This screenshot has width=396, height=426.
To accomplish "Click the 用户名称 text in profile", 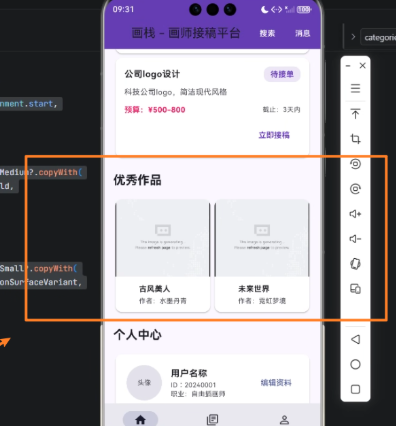I will 189,373.
